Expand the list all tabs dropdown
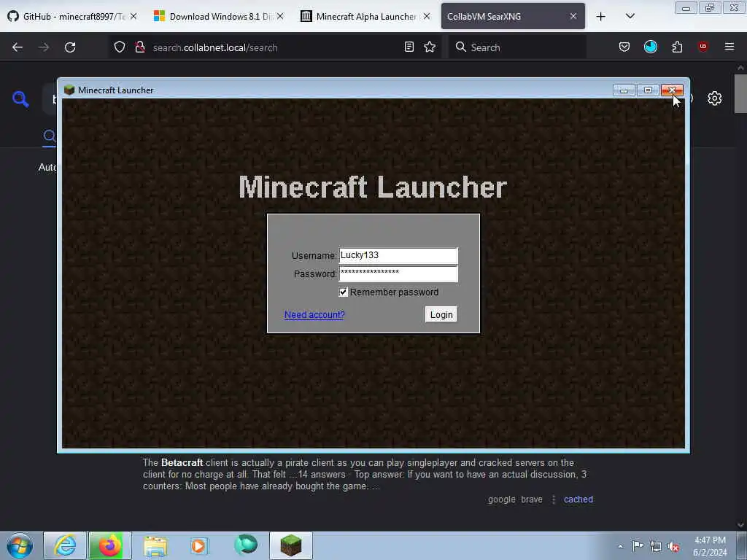Screen dimensions: 747x560 point(630,16)
